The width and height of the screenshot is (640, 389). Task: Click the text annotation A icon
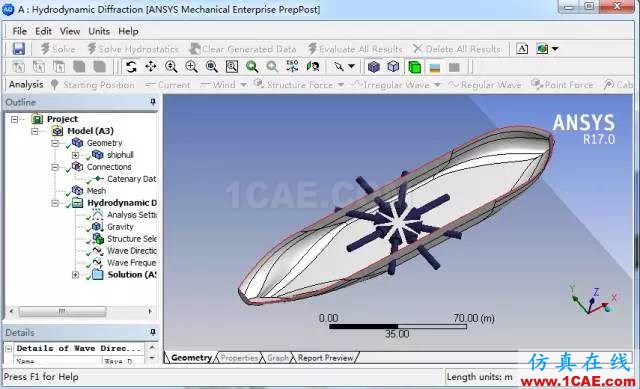pos(522,49)
